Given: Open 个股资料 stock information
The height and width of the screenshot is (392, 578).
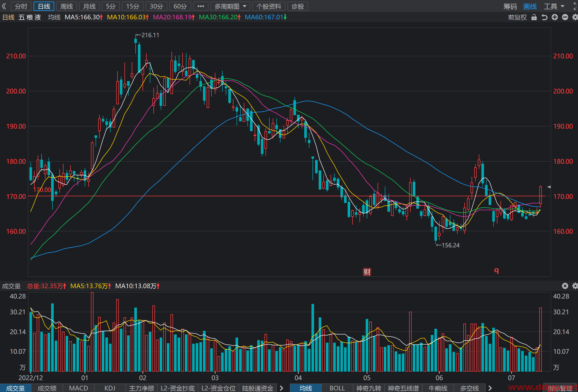Looking at the screenshot, I should 269,6.
